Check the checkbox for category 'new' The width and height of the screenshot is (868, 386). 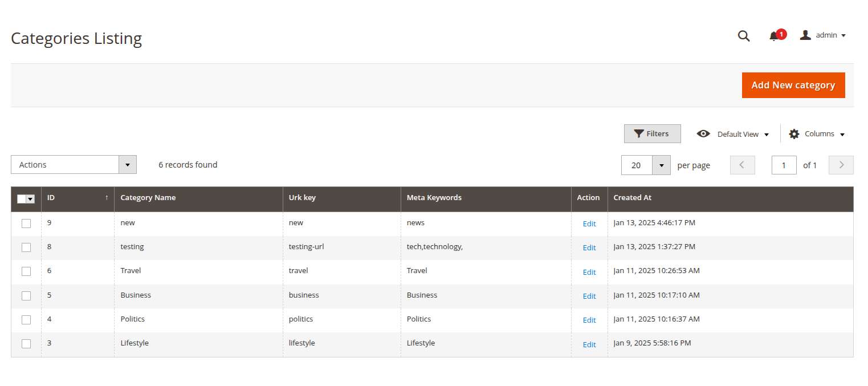[26, 223]
